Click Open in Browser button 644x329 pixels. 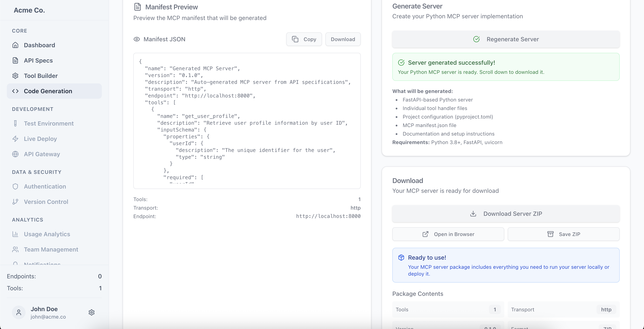point(448,234)
